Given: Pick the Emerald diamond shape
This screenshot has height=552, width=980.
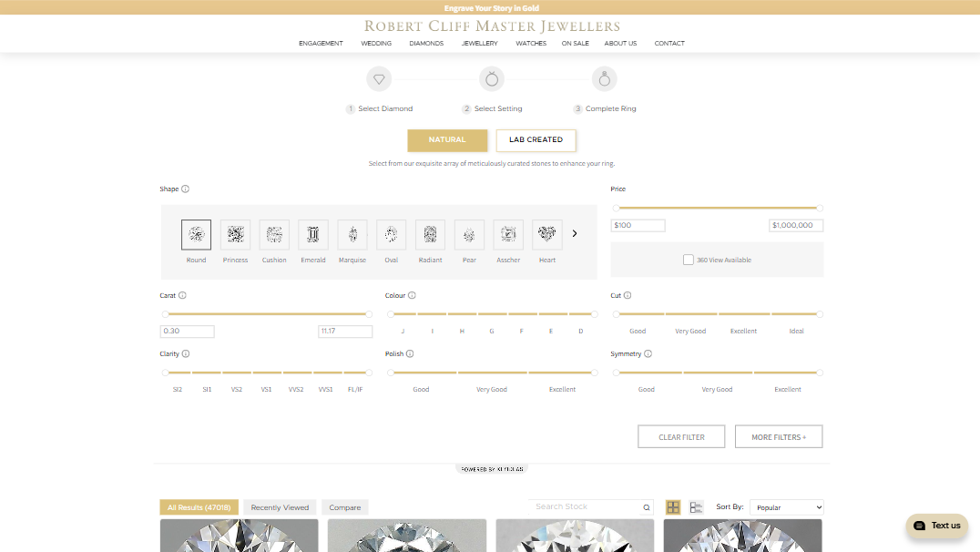Looking at the screenshot, I should point(313,235).
